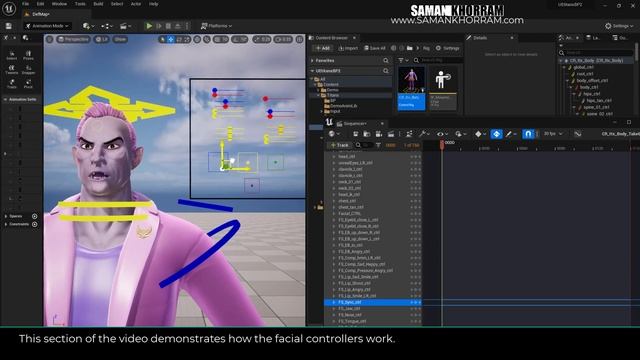The width and height of the screenshot is (640, 360).
Task: Open the Help menu
Action: 153,4
